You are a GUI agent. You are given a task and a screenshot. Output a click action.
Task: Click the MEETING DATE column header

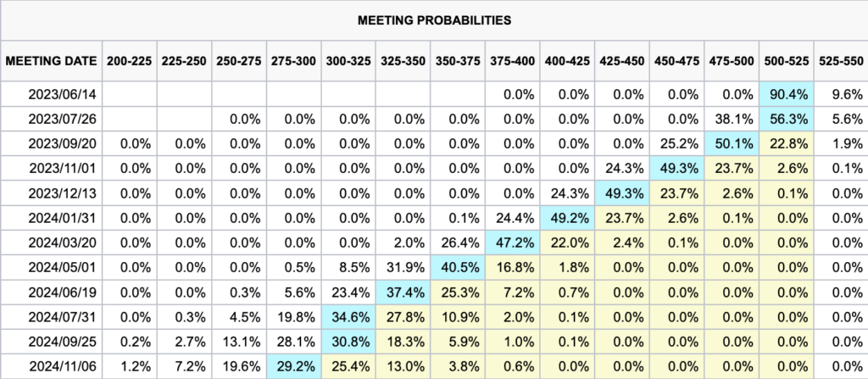pos(52,61)
